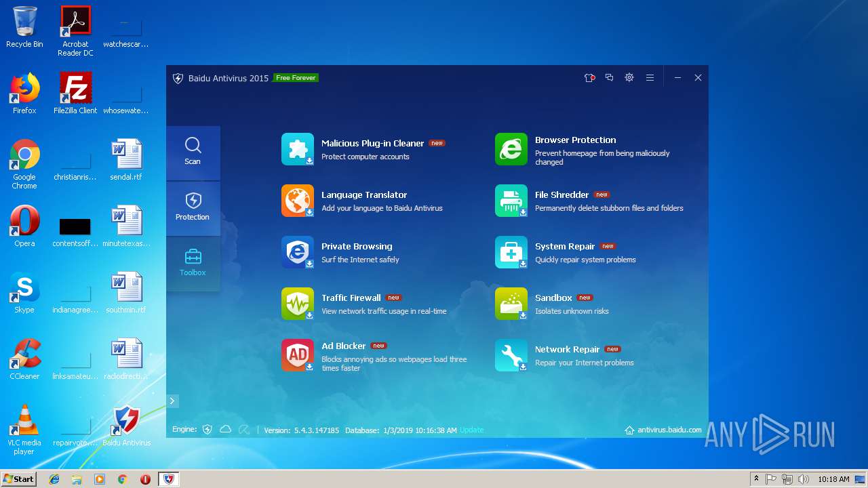Select the Skype desktop shortcut

24,293
